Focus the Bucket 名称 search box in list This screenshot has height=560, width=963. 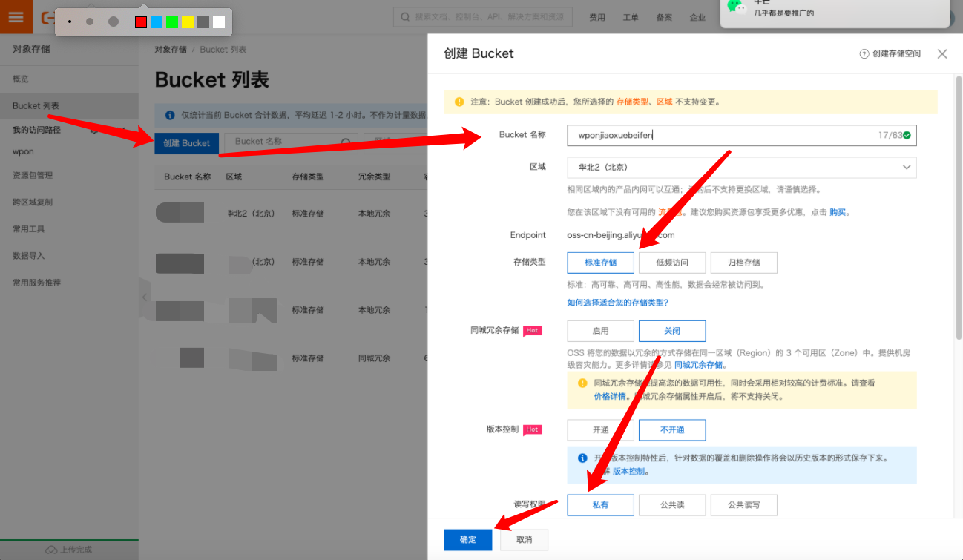pyautogui.click(x=292, y=142)
